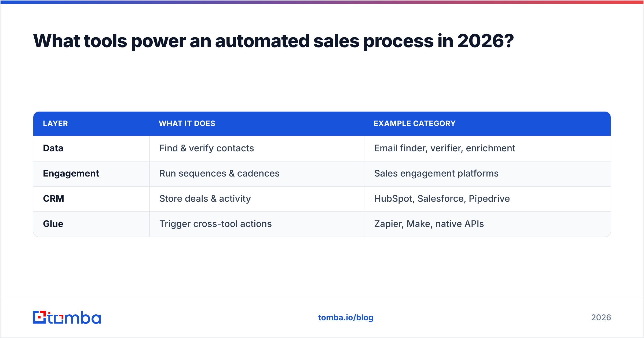Viewport: 644px width, 338px height.
Task: Select the Engagement layer cell
Action: click(x=91, y=174)
